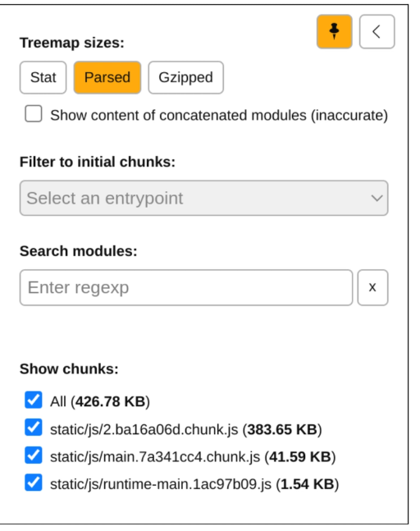420x531 pixels.
Task: Click the static/js/2.ba16a06d.chunk.js label text
Action: 144,429
